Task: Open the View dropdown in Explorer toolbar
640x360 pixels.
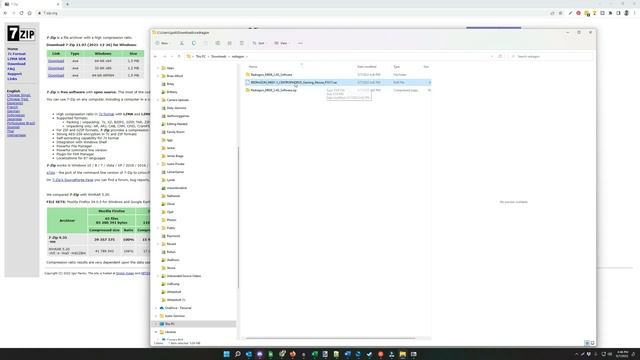Action: [x=282, y=43]
